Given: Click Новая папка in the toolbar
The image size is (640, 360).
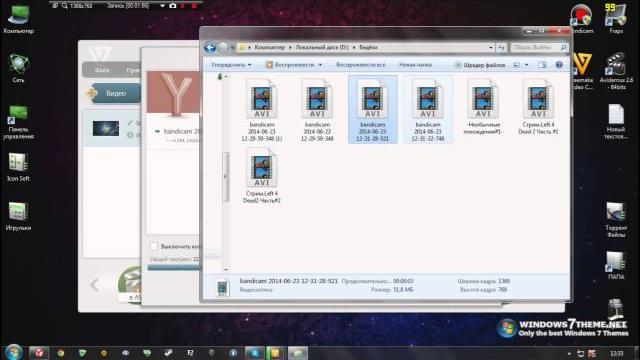Looking at the screenshot, I should [x=415, y=64].
